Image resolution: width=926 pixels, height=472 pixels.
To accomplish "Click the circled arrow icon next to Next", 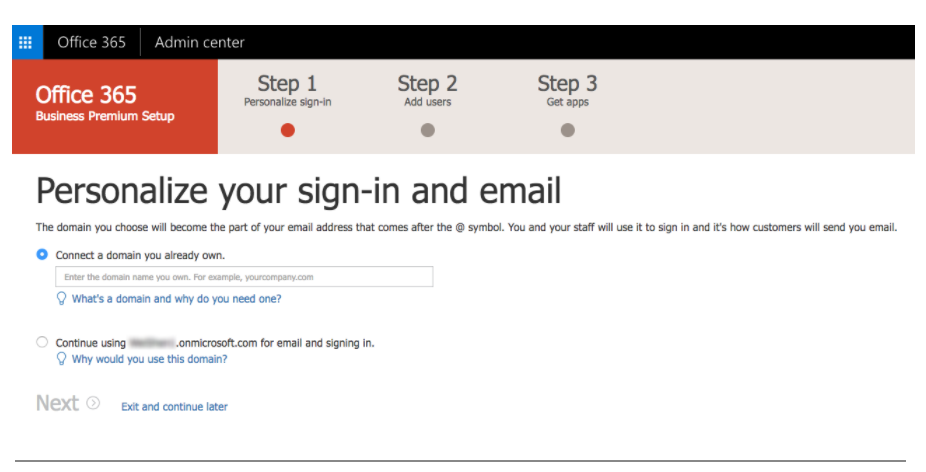I will 93,403.
